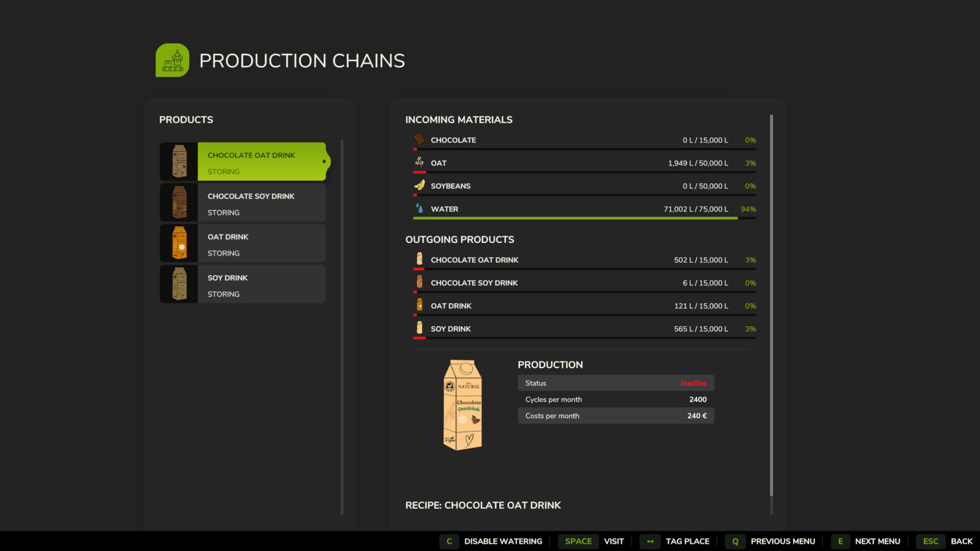This screenshot has width=980, height=551.
Task: Click the water droplet icon
Action: [x=420, y=208]
